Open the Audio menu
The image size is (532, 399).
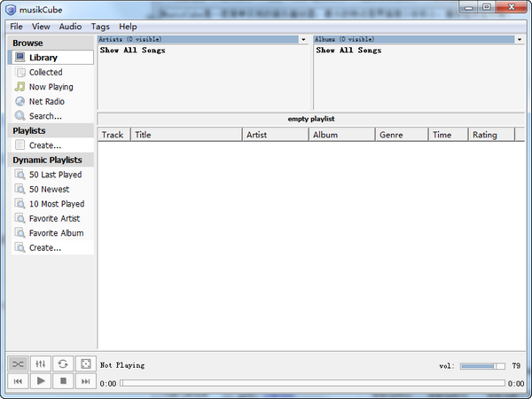coord(70,27)
